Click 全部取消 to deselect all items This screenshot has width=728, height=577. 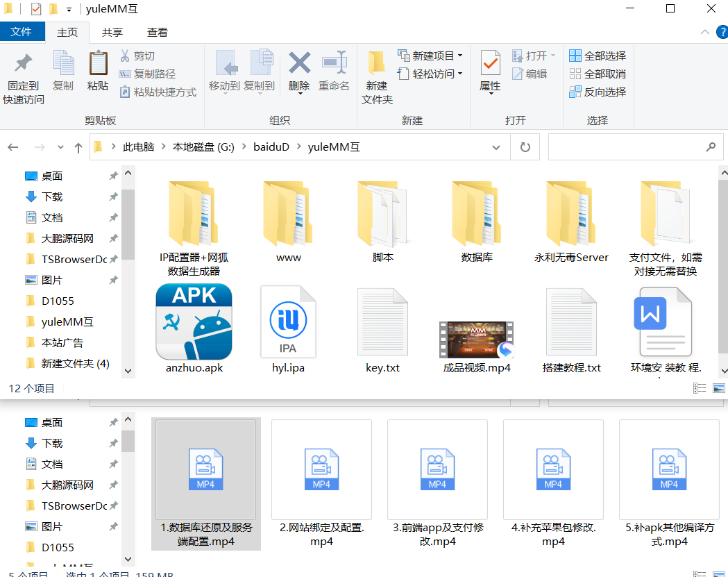click(x=595, y=73)
